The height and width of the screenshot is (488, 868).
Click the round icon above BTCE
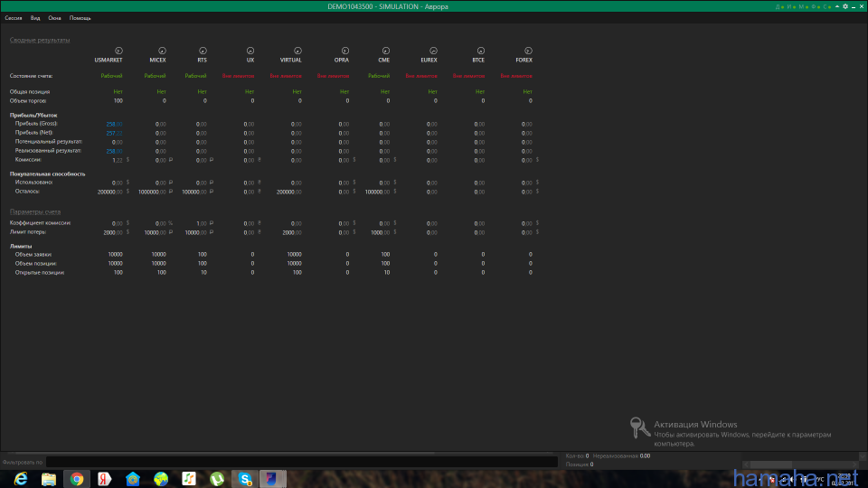tap(481, 51)
